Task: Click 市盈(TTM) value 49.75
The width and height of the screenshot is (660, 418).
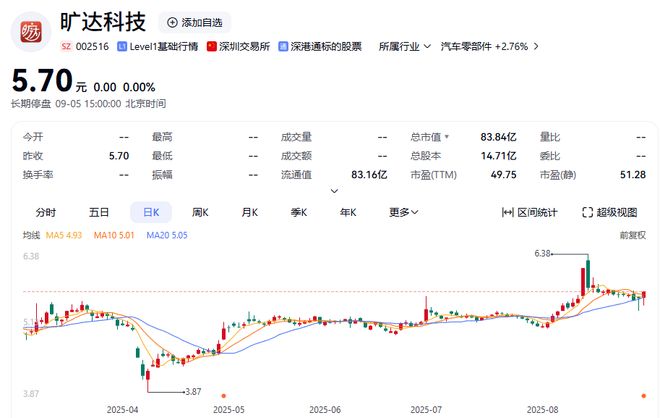Action: [503, 174]
